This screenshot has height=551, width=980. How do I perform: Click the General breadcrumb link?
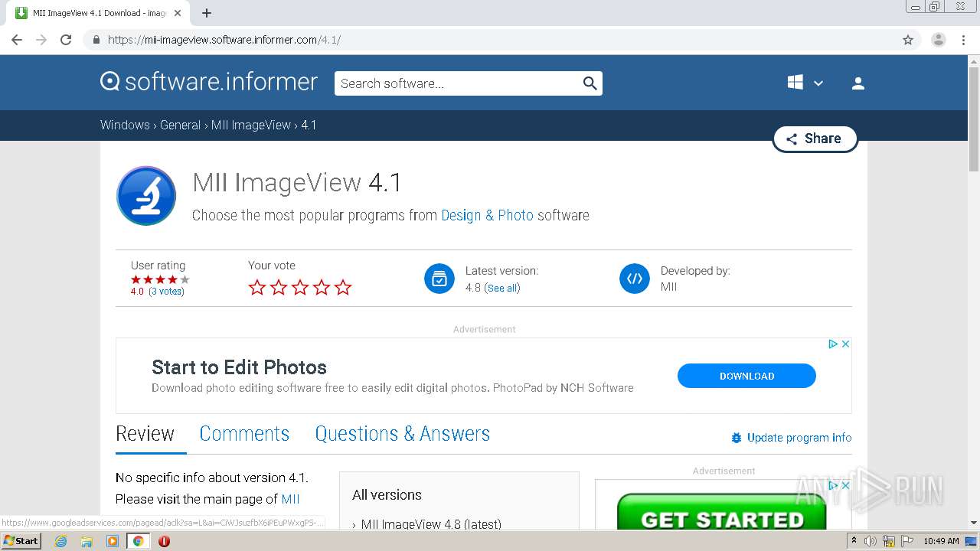[180, 125]
